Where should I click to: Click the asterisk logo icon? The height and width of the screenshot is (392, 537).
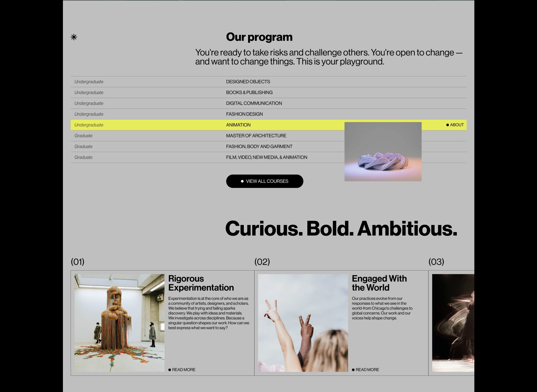(74, 37)
